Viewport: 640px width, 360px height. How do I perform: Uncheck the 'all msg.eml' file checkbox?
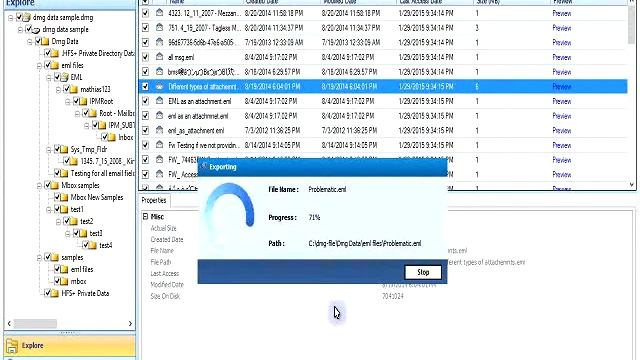(x=145, y=57)
